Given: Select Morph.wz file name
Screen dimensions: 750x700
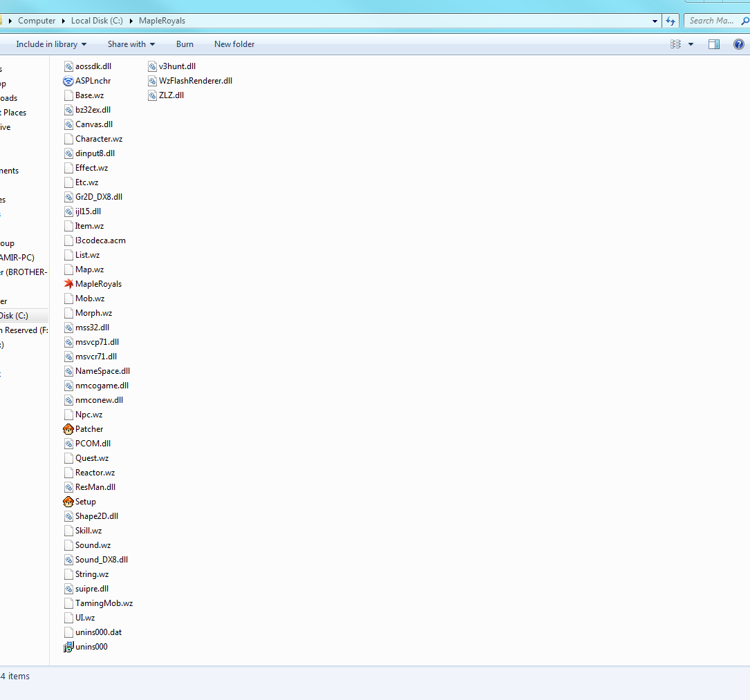Looking at the screenshot, I should pos(94,313).
